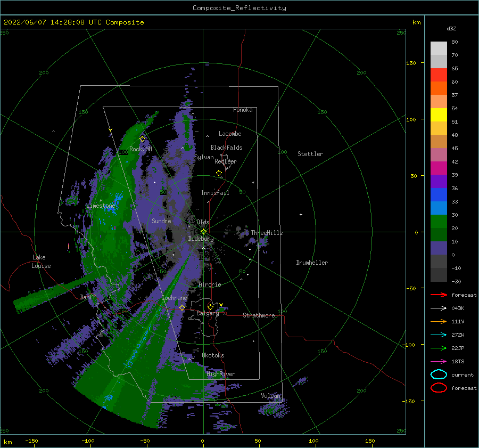Select the dark gray -10 dBZ swatch
The height and width of the screenshot is (448, 479).
point(439,274)
